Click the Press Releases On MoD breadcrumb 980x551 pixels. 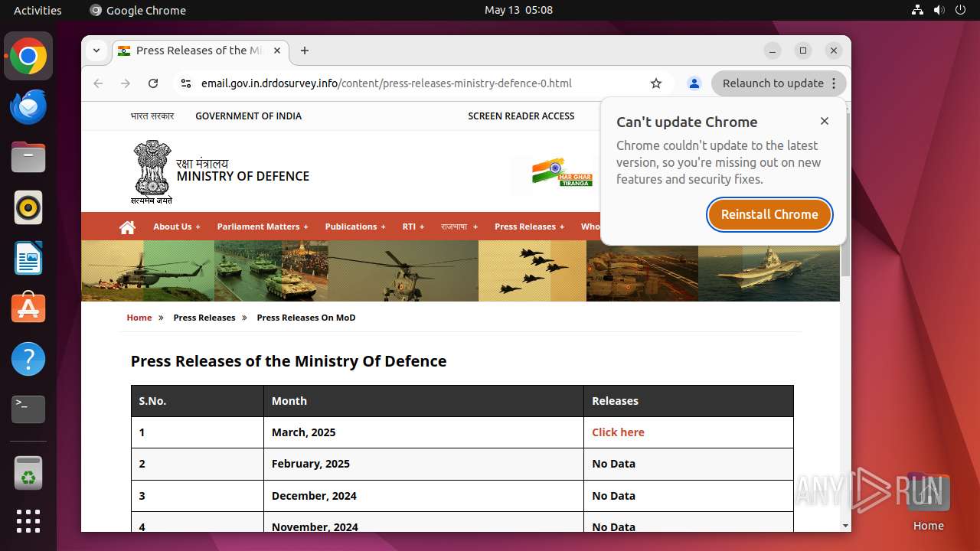tap(306, 318)
